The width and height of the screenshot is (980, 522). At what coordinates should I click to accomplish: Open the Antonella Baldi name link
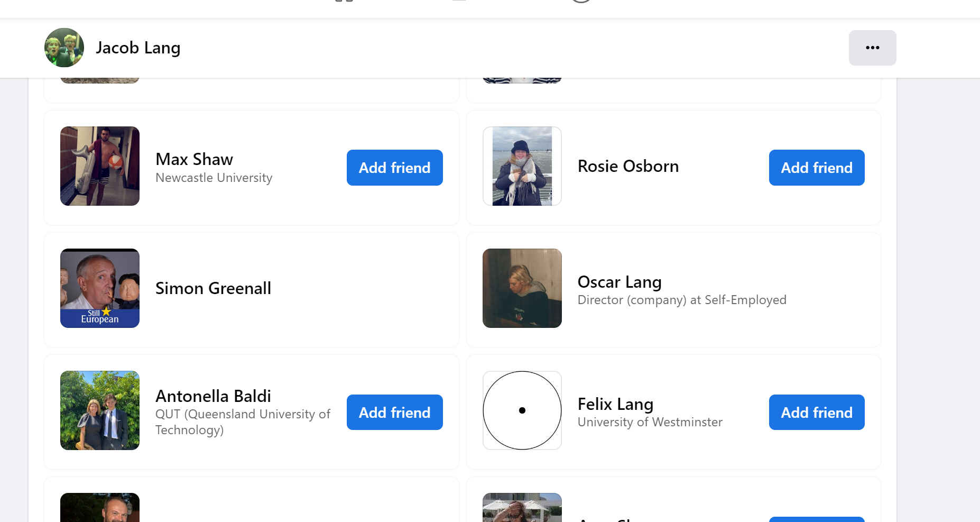pos(213,396)
